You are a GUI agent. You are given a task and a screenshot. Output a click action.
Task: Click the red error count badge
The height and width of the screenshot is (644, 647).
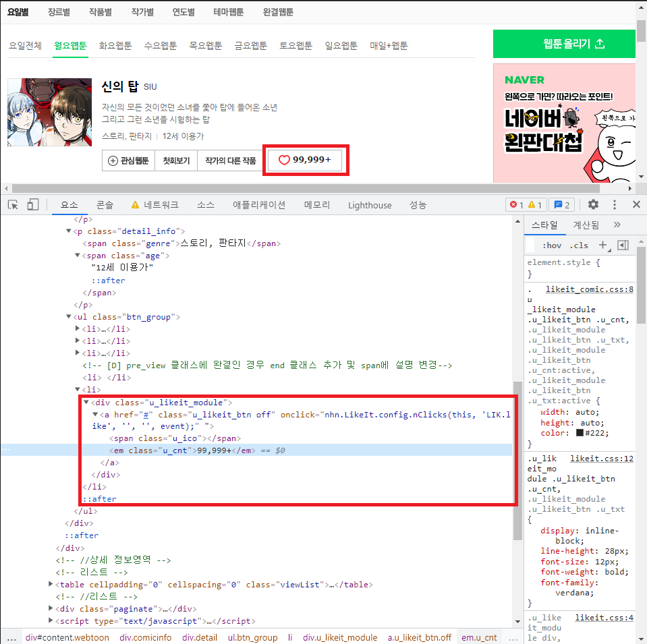click(x=516, y=204)
